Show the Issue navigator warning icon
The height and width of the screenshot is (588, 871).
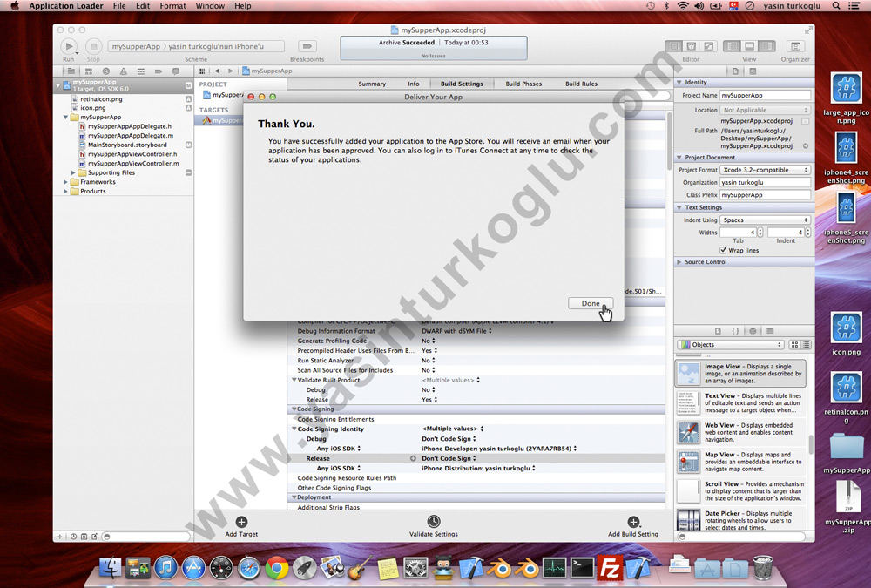pyautogui.click(x=124, y=71)
